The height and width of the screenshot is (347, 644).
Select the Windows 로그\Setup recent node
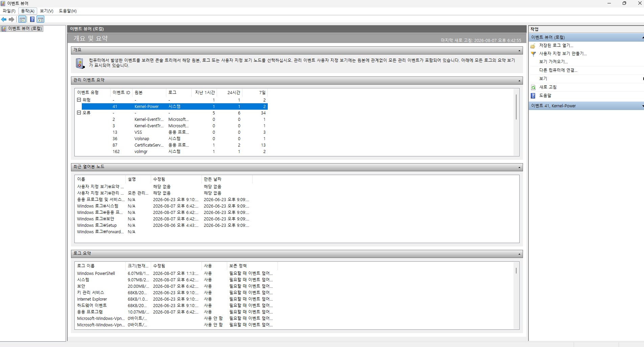tap(164, 225)
